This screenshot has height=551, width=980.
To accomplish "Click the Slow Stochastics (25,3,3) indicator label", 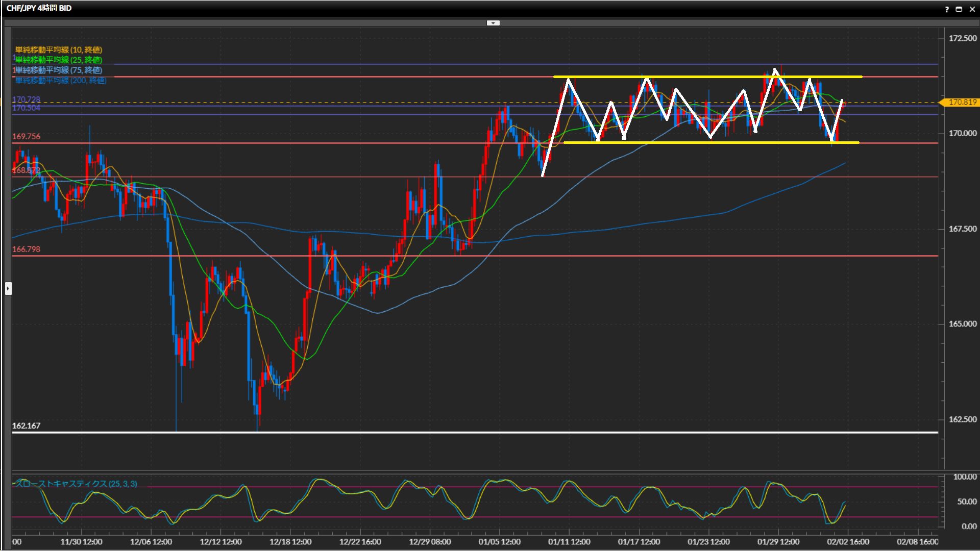I will [x=76, y=484].
